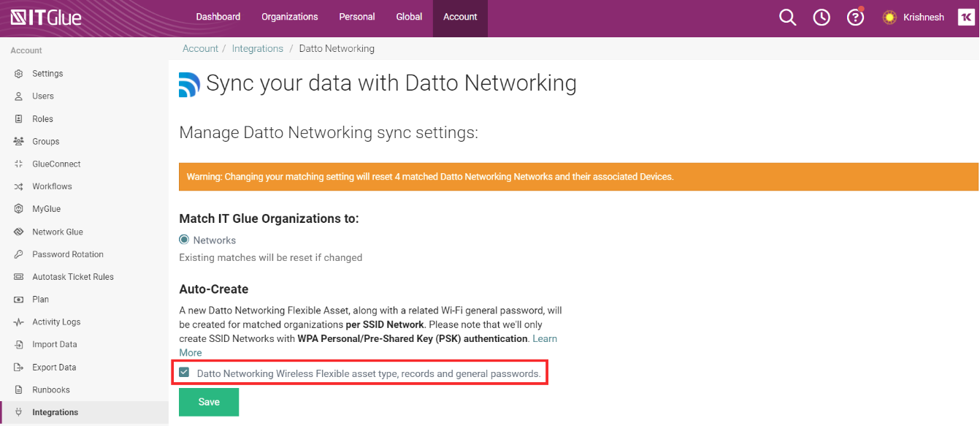Click the Integrations plug icon
The image size is (980, 426).
pyautogui.click(x=19, y=413)
